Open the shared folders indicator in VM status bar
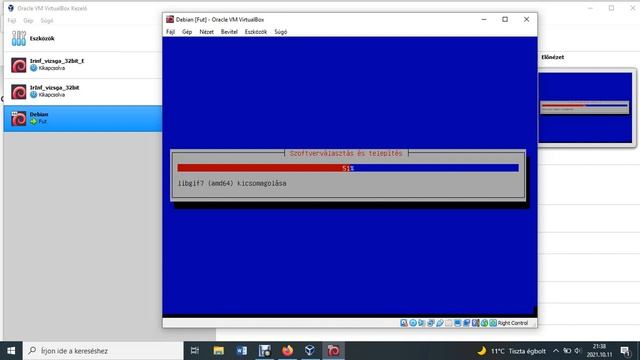The image size is (640, 360). pyautogui.click(x=448, y=323)
